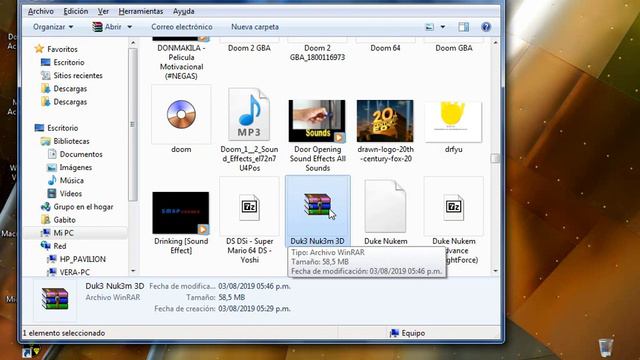Open VERA-PC network computer
Viewport: 640px width, 360px height.
coord(69,272)
